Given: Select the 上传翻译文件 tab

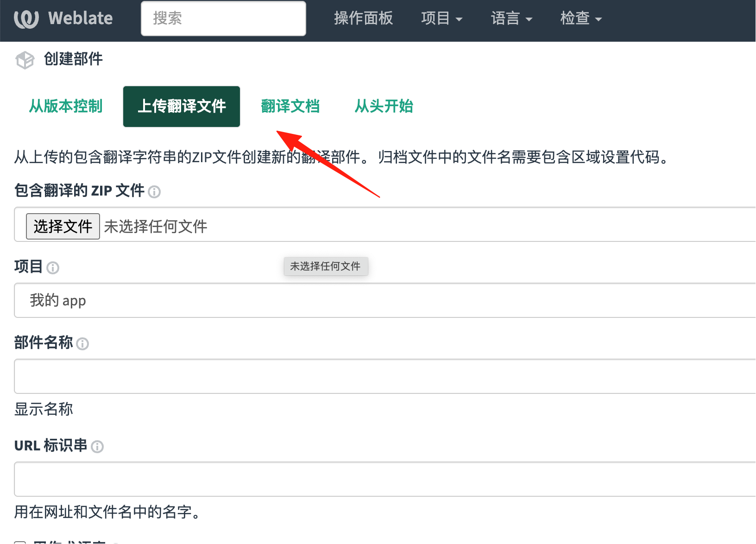Looking at the screenshot, I should point(182,106).
